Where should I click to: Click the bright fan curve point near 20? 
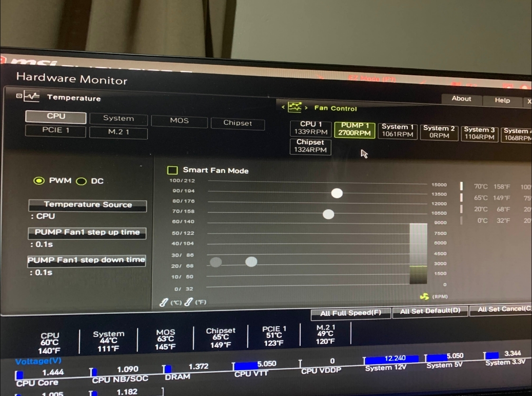coord(251,262)
